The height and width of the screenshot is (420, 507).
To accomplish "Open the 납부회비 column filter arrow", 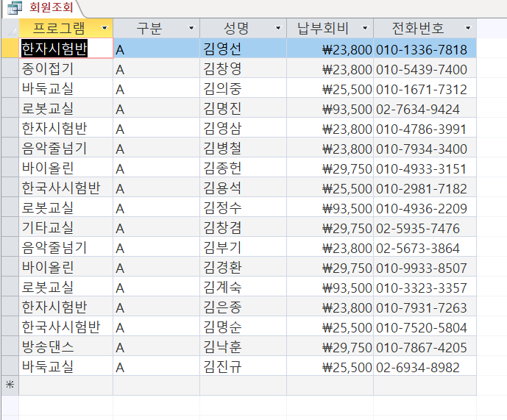I will click(365, 29).
